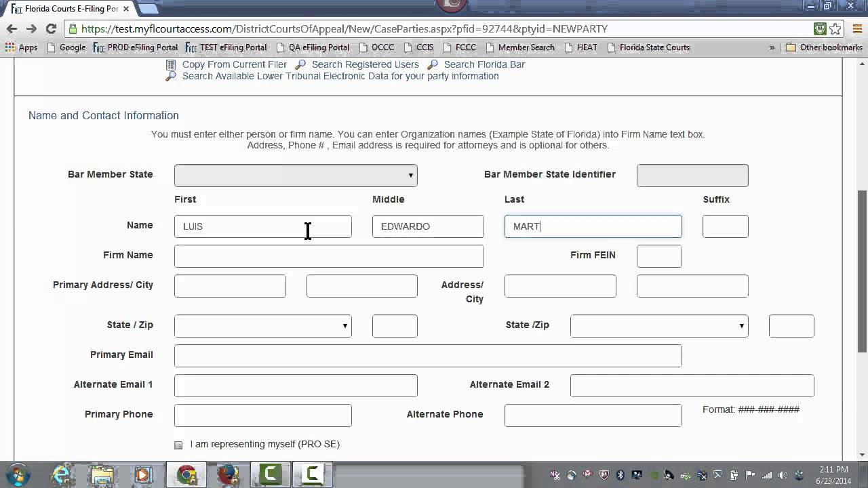Click the Search Florida Bar link
Viewport: 868px width, 488px height.
pos(485,64)
